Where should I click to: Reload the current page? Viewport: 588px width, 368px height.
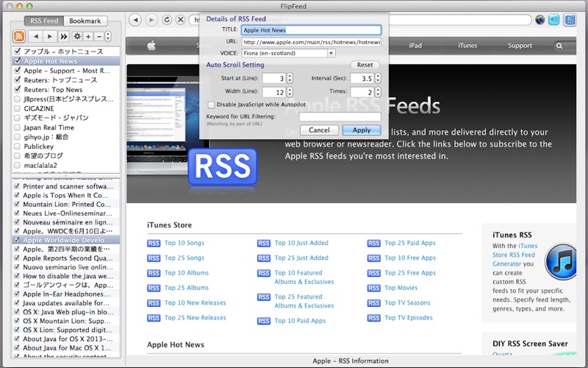tap(167, 20)
